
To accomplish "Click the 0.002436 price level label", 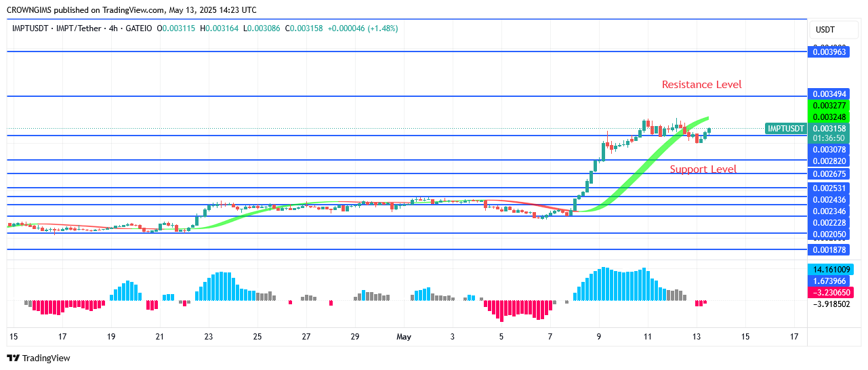I will click(829, 200).
